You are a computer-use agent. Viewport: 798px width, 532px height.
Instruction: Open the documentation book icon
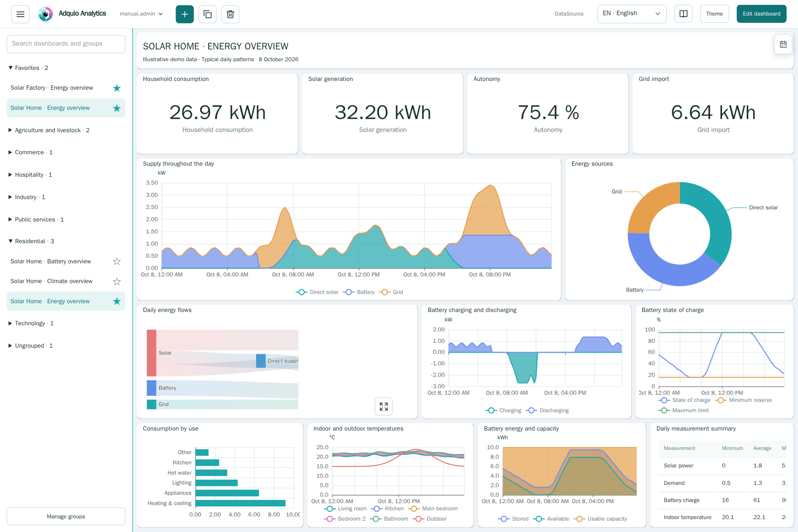point(683,14)
